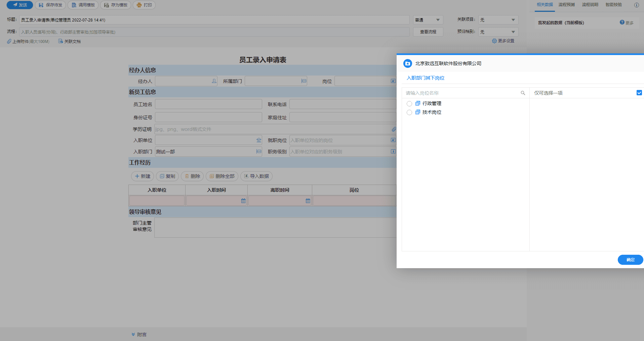This screenshot has height=341, width=644.
Task: Click the 身份证号 input field
Action: pyautogui.click(x=208, y=117)
